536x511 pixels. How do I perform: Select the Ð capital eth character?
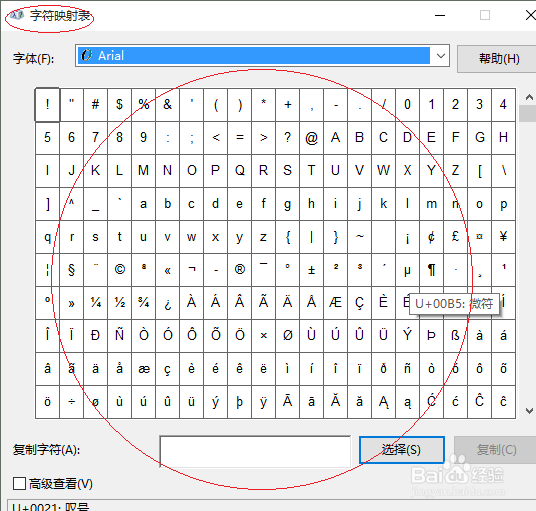tap(95, 336)
